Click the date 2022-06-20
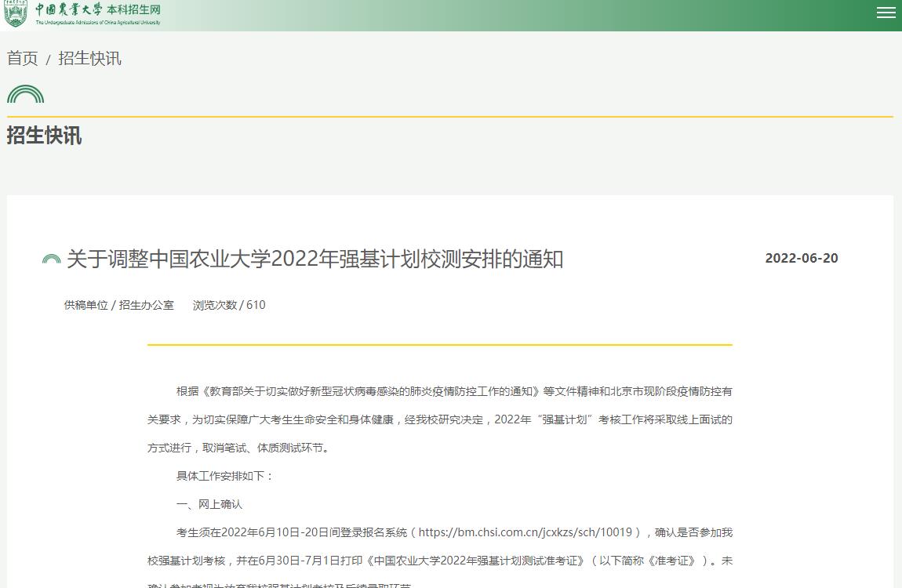This screenshot has width=902, height=588. 802,258
